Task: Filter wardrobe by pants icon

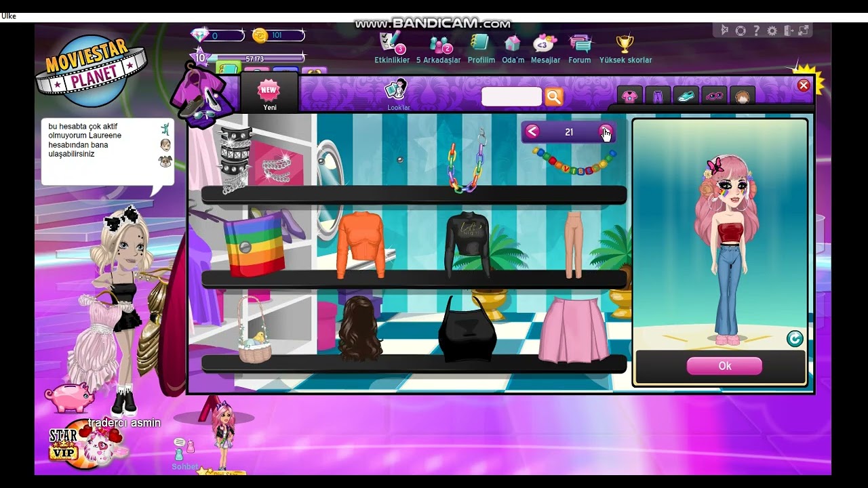Action: 658,96
